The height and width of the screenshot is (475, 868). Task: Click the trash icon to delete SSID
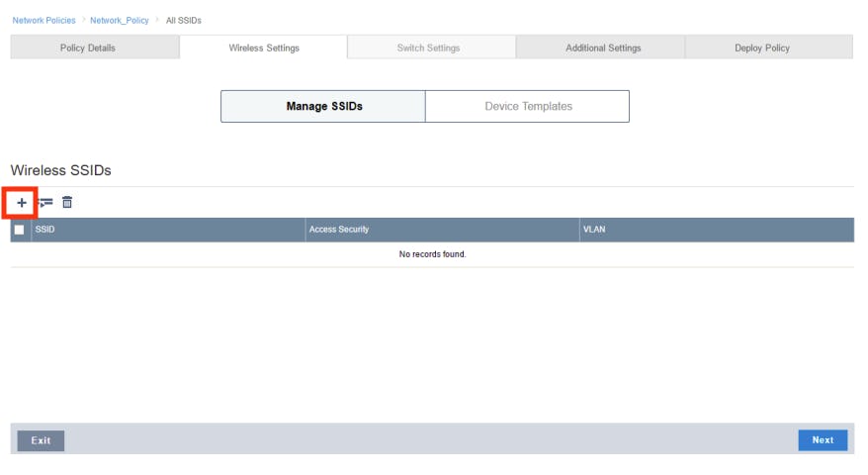(67, 203)
